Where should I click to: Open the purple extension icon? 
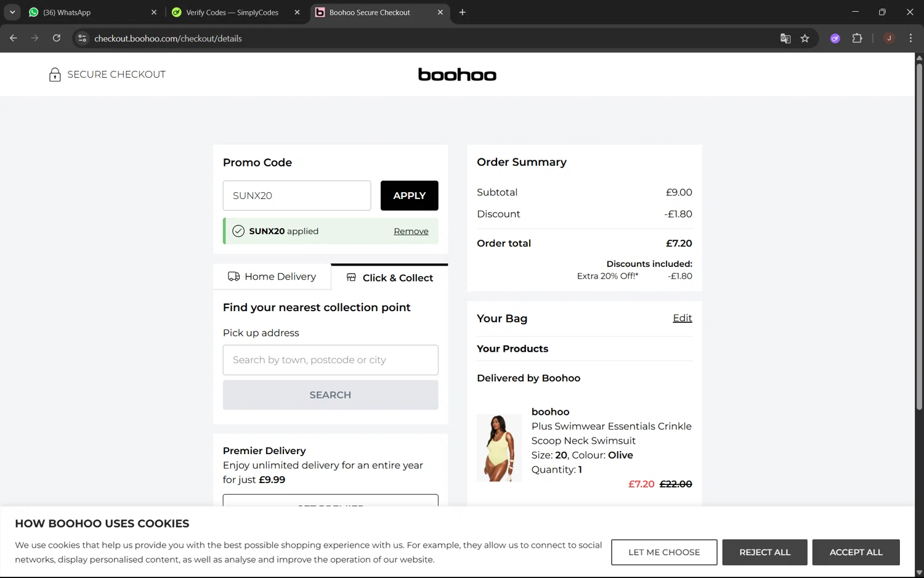pyautogui.click(x=835, y=38)
